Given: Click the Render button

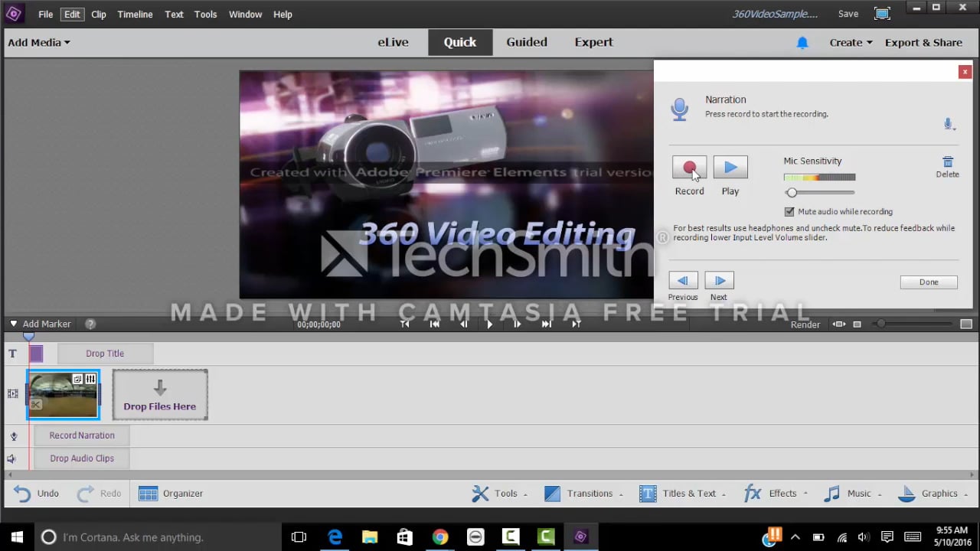Looking at the screenshot, I should tap(805, 324).
